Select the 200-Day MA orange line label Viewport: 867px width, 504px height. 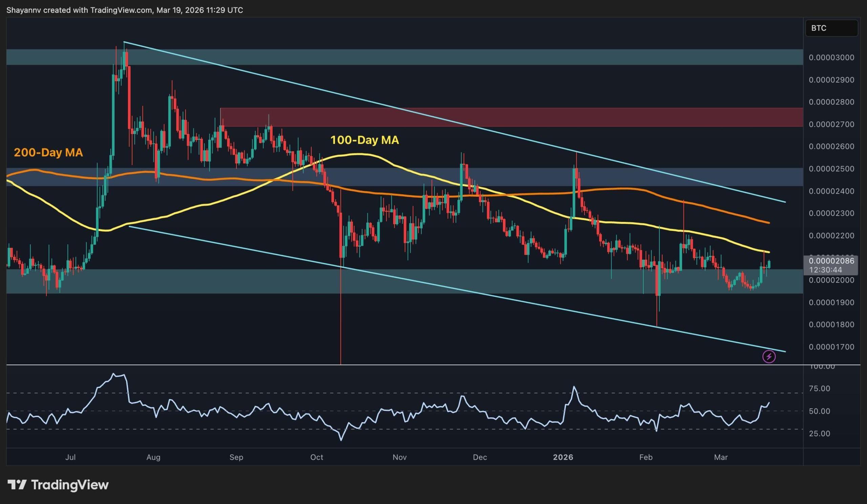pyautogui.click(x=48, y=153)
